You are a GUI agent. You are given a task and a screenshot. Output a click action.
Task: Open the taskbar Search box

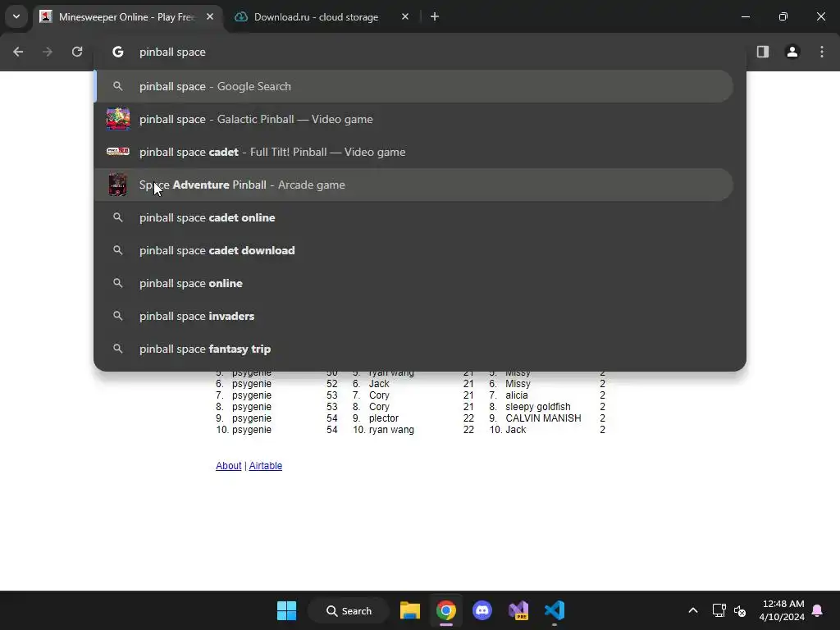click(349, 610)
